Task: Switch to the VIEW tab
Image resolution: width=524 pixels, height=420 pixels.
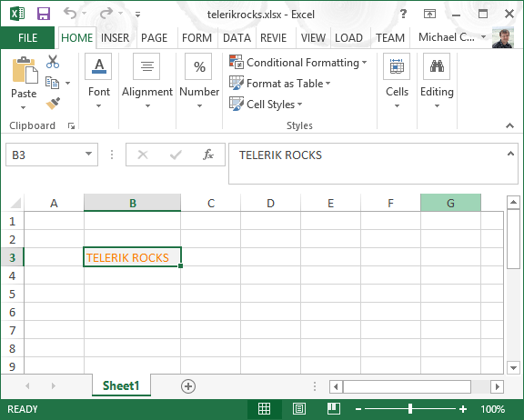Action: [313, 37]
